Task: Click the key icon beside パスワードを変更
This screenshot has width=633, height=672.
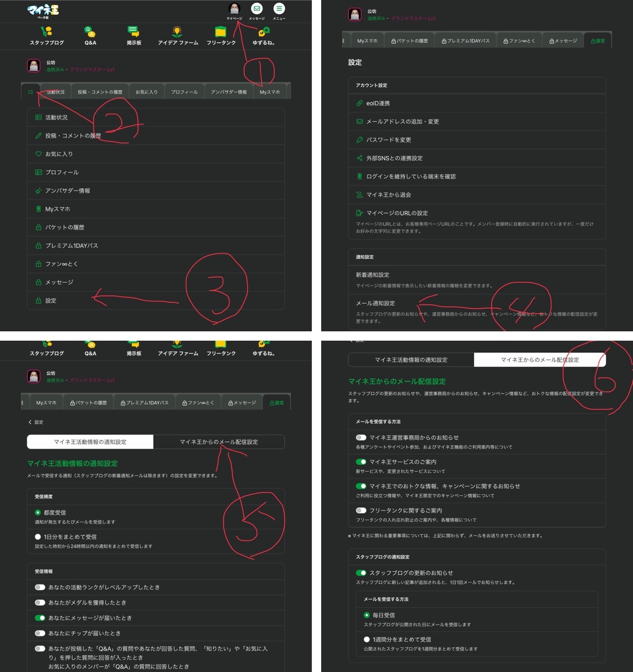Action: click(x=359, y=140)
